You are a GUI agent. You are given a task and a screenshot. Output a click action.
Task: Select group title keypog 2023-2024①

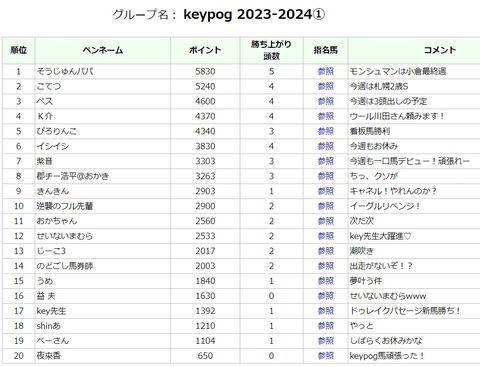(x=254, y=15)
